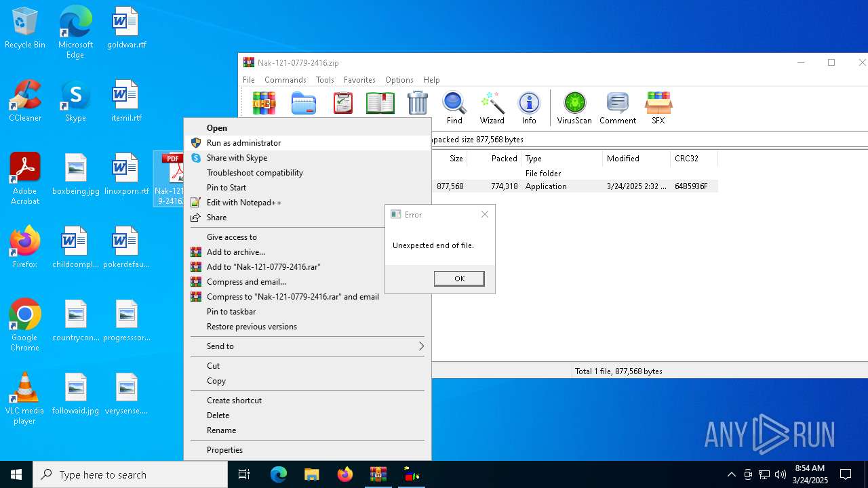Open the notification center icon

pos(846,474)
